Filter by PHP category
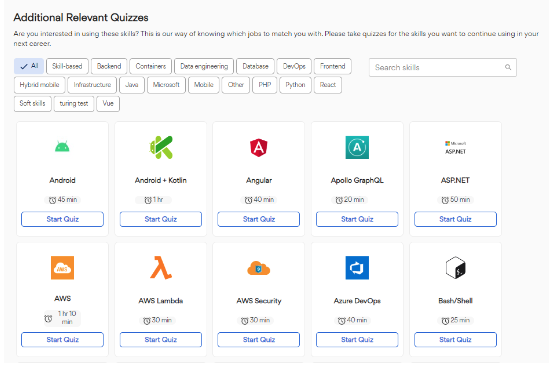The image size is (549, 375). pos(265,85)
